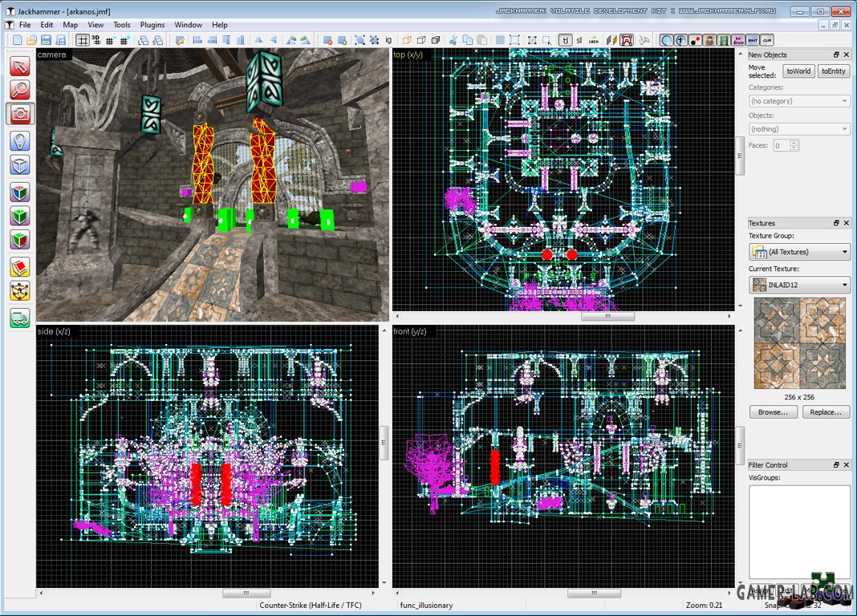Screen dimensions: 857x616
Task: Float the New Objects panel
Action: click(x=836, y=55)
